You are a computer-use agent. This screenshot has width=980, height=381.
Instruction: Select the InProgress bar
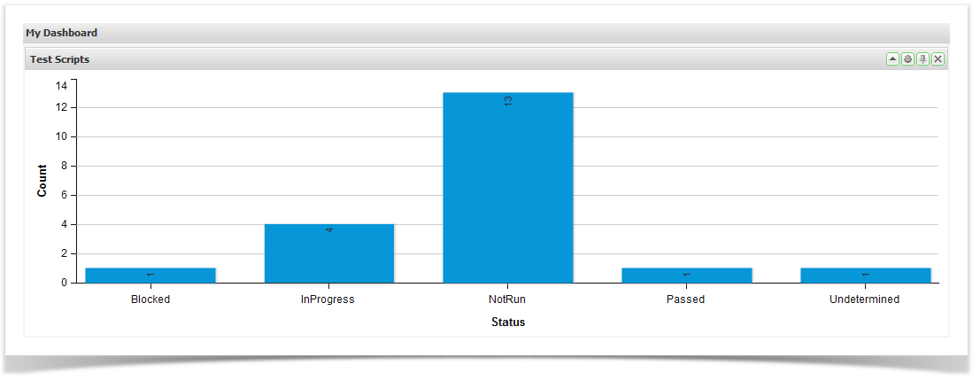pos(329,257)
